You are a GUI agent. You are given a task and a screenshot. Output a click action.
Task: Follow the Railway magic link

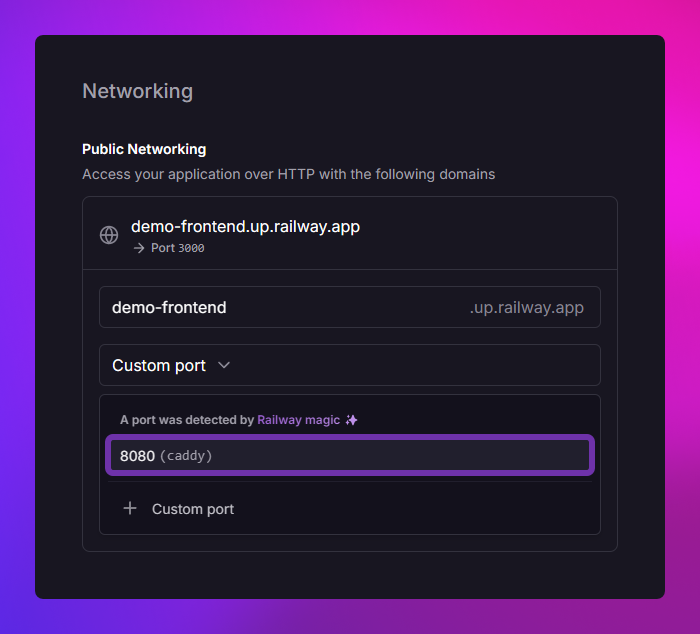click(x=299, y=420)
